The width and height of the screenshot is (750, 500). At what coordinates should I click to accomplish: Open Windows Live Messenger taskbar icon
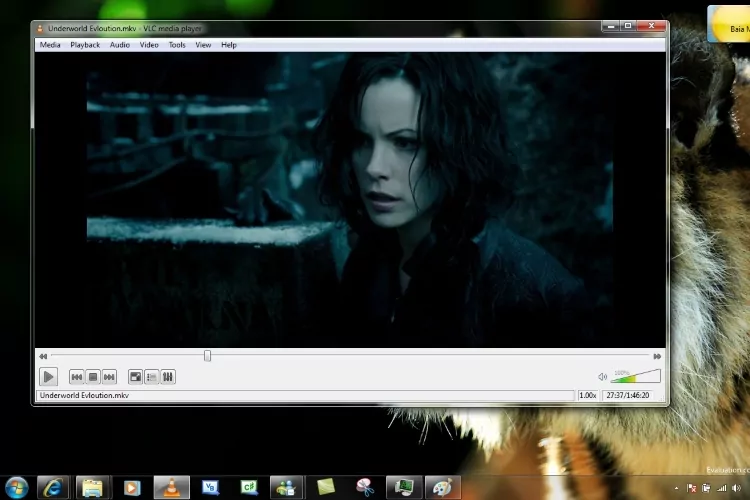(x=286, y=488)
